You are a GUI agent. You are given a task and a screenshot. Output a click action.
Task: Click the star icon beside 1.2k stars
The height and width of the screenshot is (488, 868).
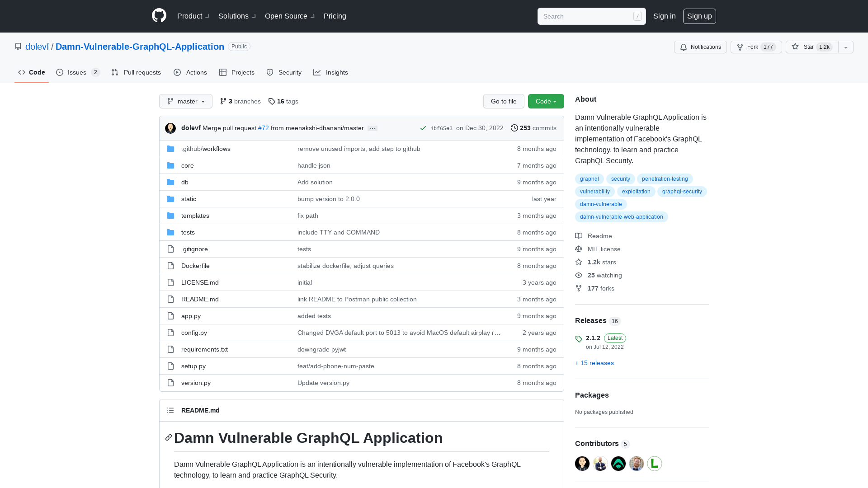[x=579, y=262]
